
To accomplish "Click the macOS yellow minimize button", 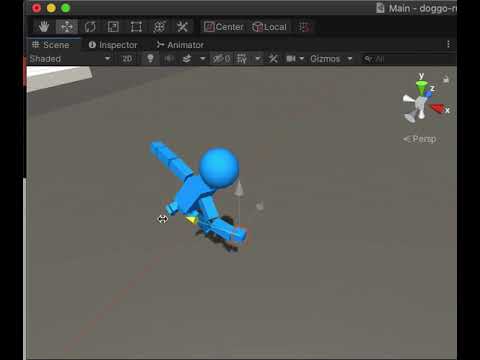I will [51, 8].
